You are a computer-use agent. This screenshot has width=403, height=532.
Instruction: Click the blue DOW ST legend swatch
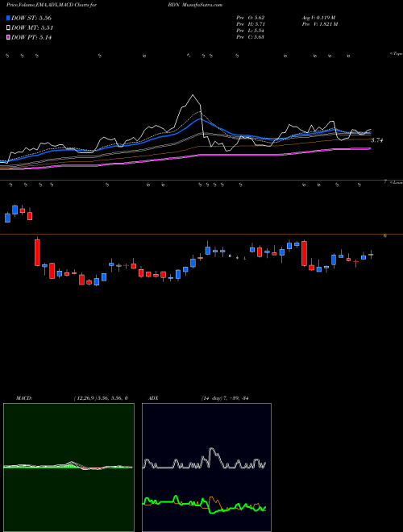(8, 18)
